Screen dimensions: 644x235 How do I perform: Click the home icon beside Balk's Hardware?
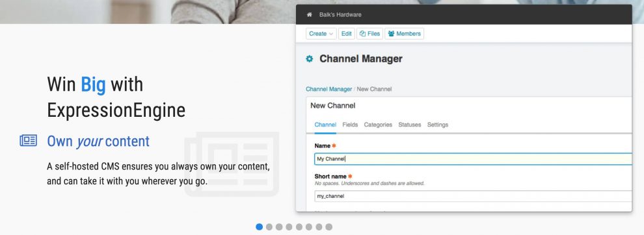309,15
